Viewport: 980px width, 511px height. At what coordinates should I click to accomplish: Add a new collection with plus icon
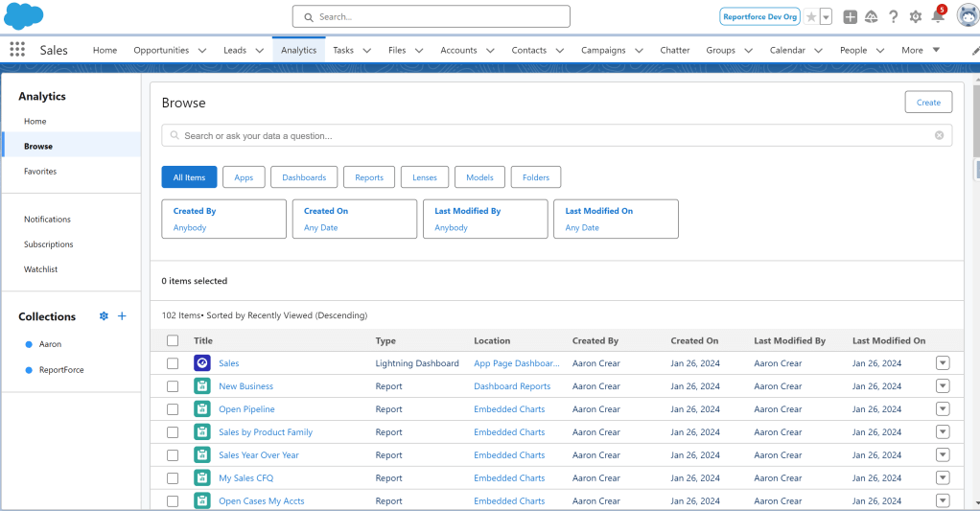coord(122,316)
